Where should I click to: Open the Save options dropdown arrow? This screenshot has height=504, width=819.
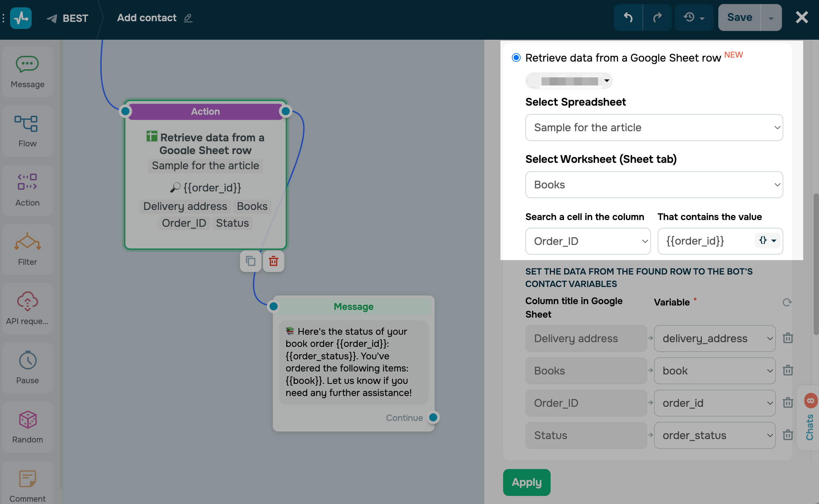[x=771, y=18]
